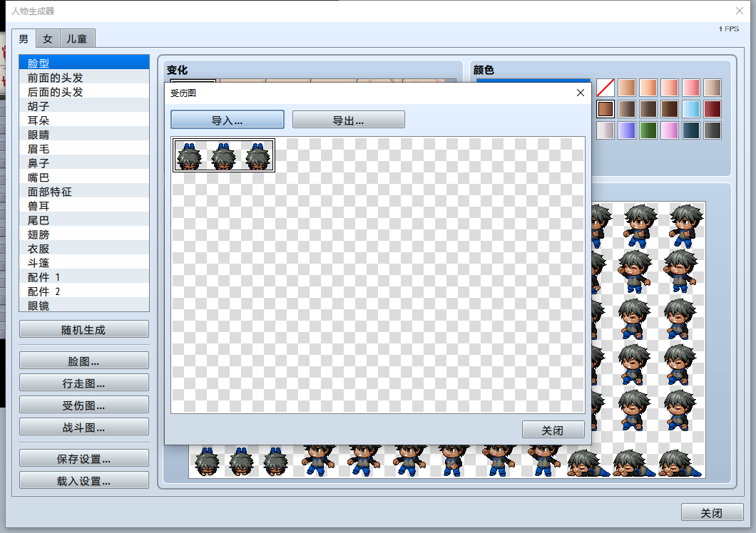Choose the dark gray swatch
Image resolution: width=756 pixels, height=533 pixels.
712,130
